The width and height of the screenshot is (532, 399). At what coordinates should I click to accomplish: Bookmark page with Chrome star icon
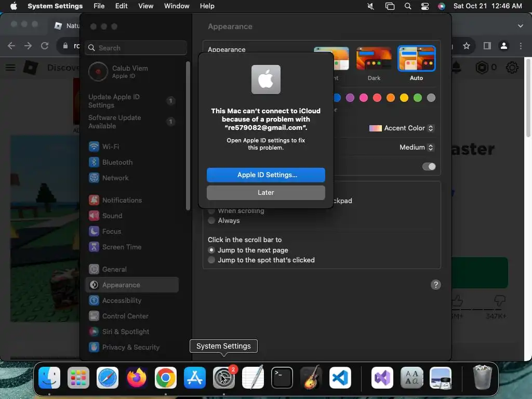click(x=467, y=46)
